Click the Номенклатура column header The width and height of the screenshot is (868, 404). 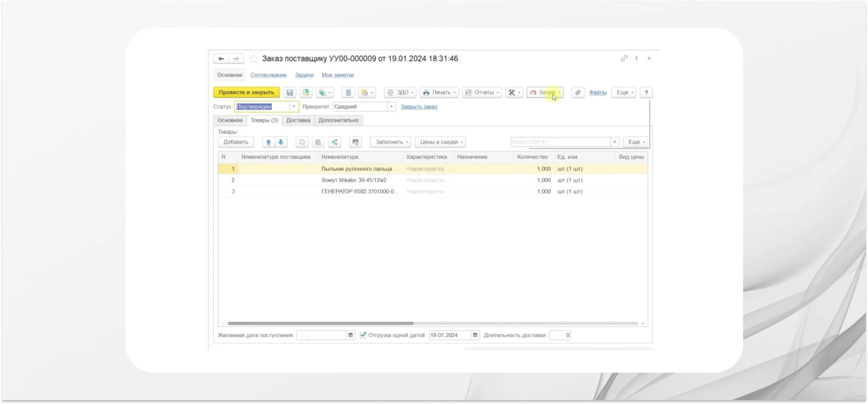360,157
